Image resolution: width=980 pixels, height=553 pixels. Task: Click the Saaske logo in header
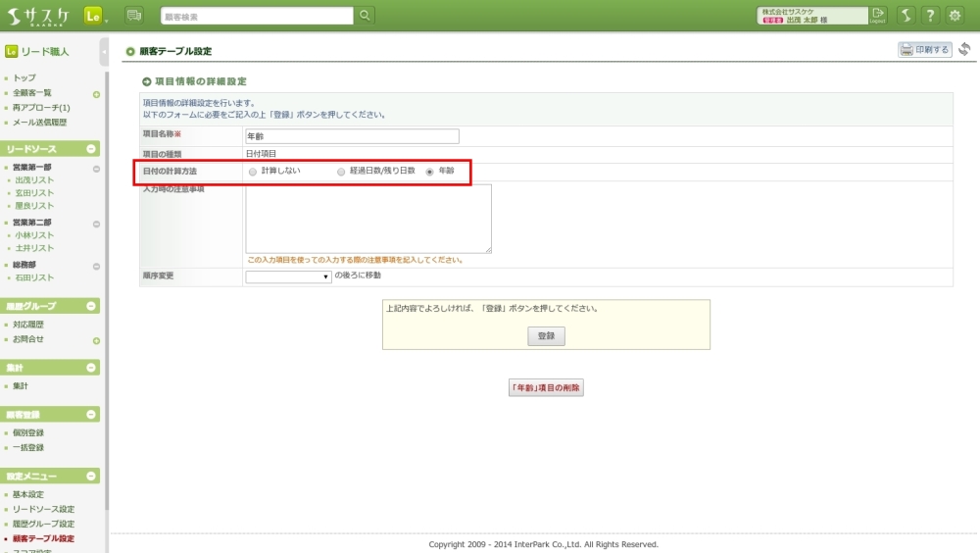37,16
